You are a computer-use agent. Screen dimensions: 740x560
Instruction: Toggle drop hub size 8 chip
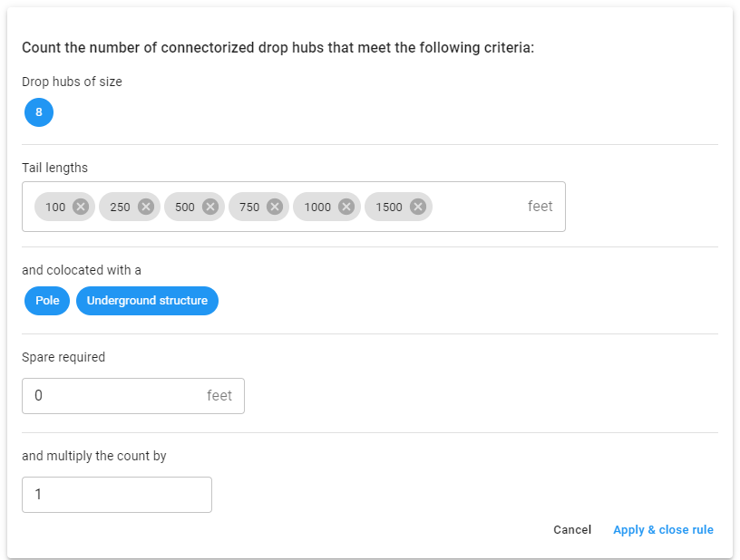click(x=39, y=112)
